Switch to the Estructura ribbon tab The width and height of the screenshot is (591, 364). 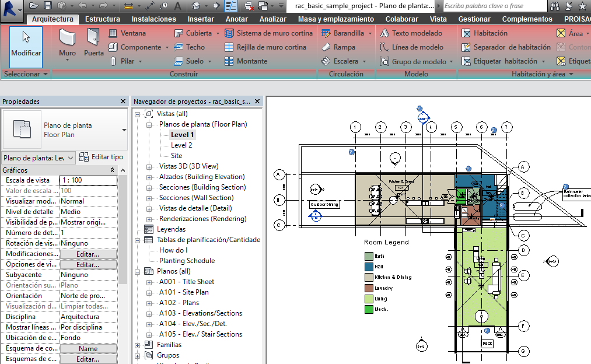(x=102, y=19)
